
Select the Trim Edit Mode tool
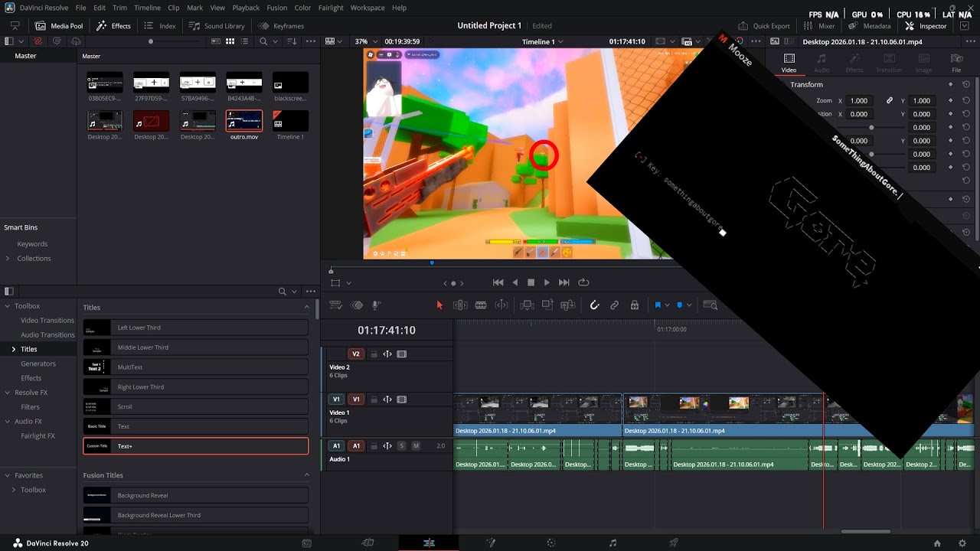(x=460, y=305)
